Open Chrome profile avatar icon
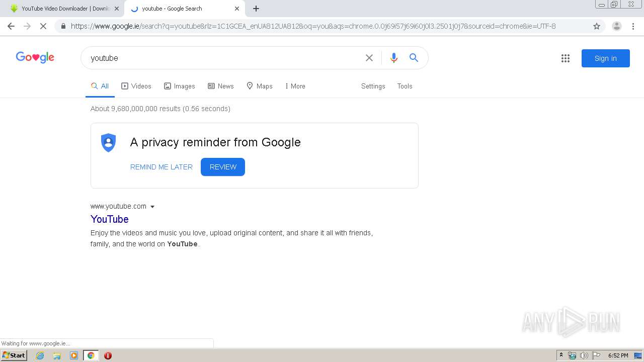The height and width of the screenshot is (362, 644). pos(617,26)
